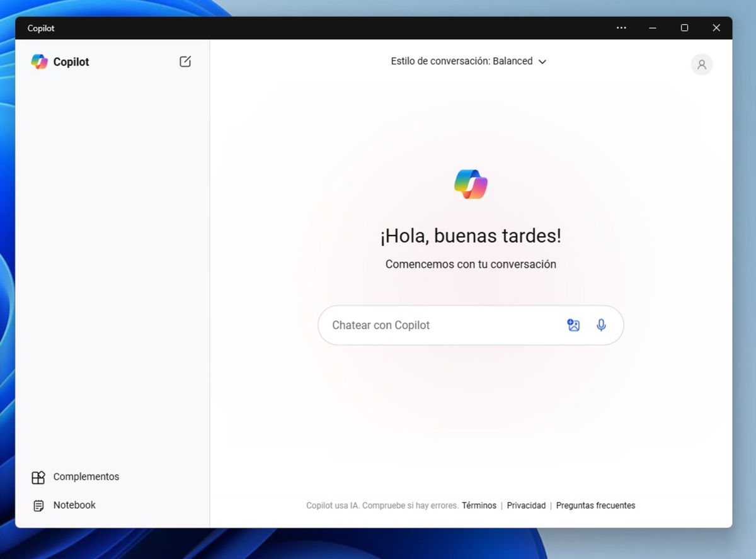
Task: Select the Notebook icon in sidebar
Action: 39,505
